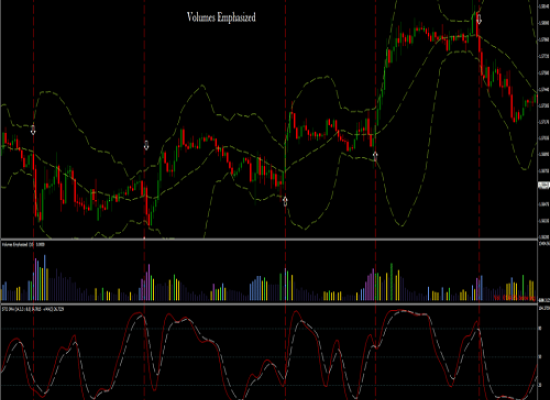Click the down arrow above the second dashed line
Image resolution: width=550 pixels, height=400 pixels.
pos(146,145)
